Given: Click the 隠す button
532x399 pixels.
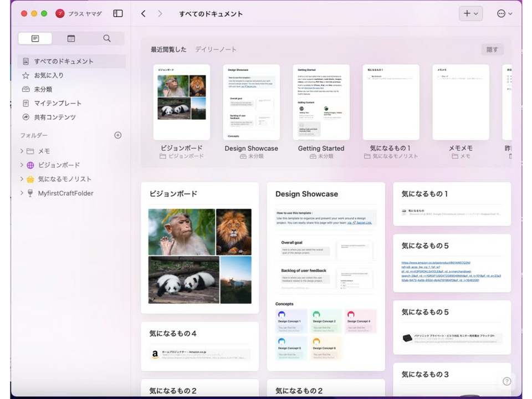Looking at the screenshot, I should [x=492, y=49].
